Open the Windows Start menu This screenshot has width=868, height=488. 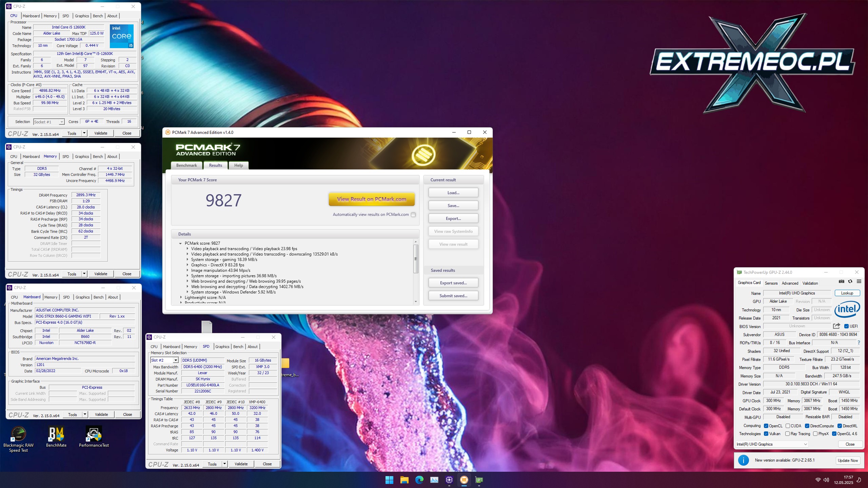tap(389, 480)
